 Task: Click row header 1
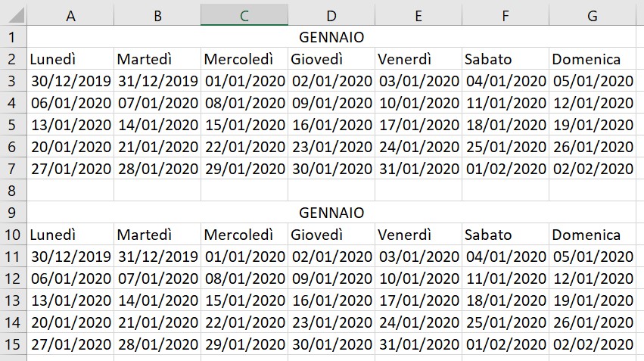tap(13, 37)
